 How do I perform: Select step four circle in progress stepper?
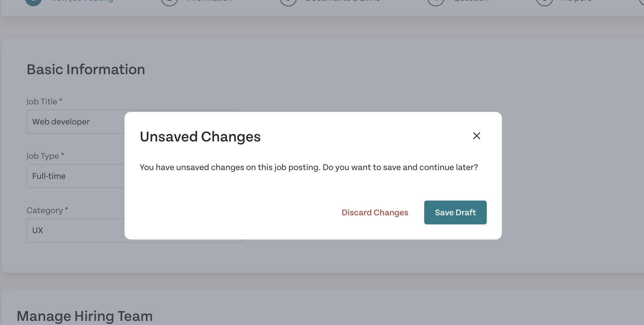(x=436, y=2)
